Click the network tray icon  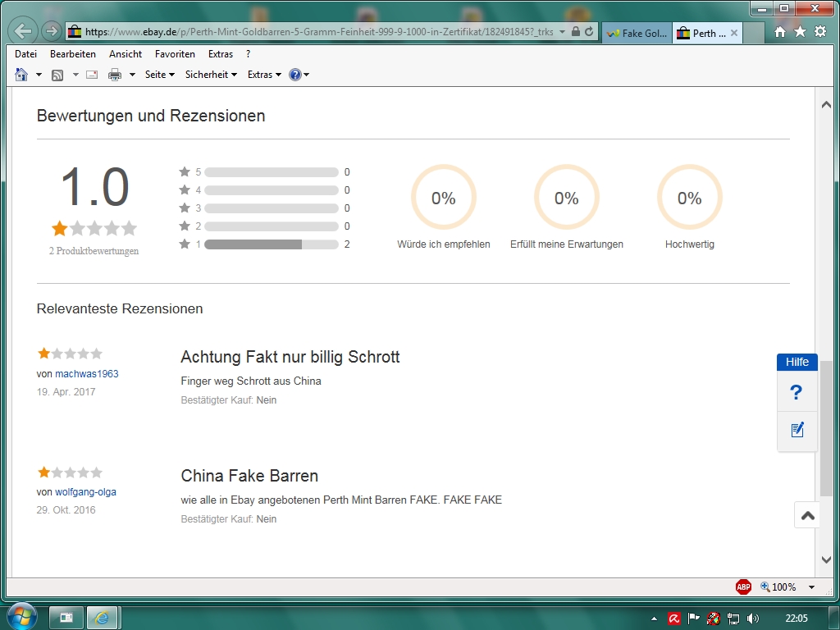coord(733,619)
